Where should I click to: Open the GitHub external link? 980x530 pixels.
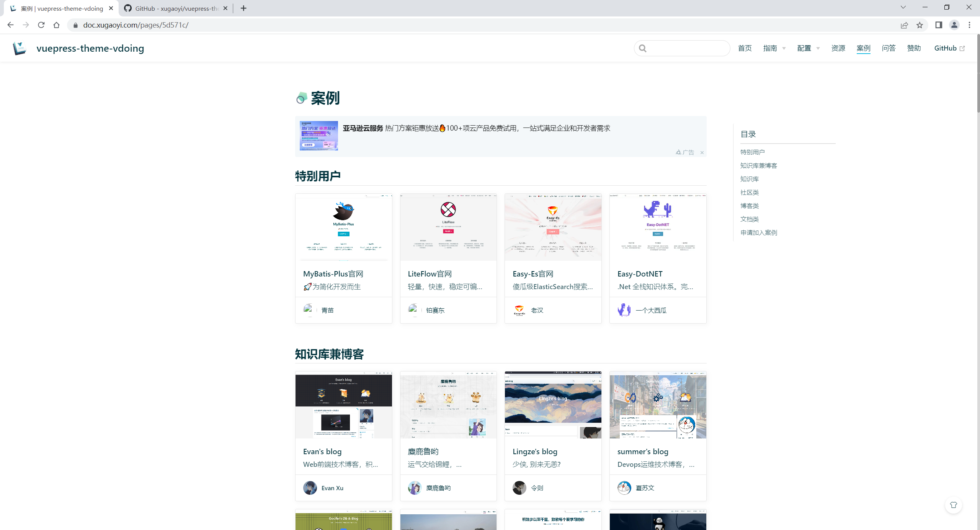(x=949, y=48)
